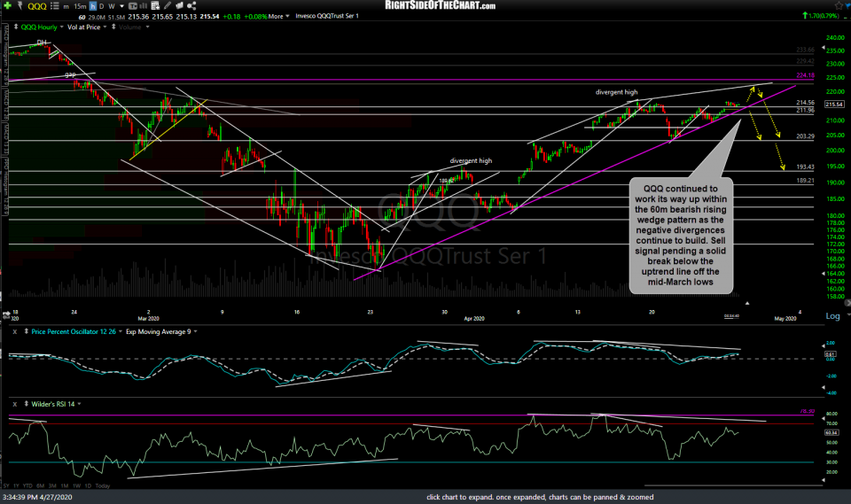Click the 193.43 price level label
This screenshot has width=851, height=504.
(806, 167)
